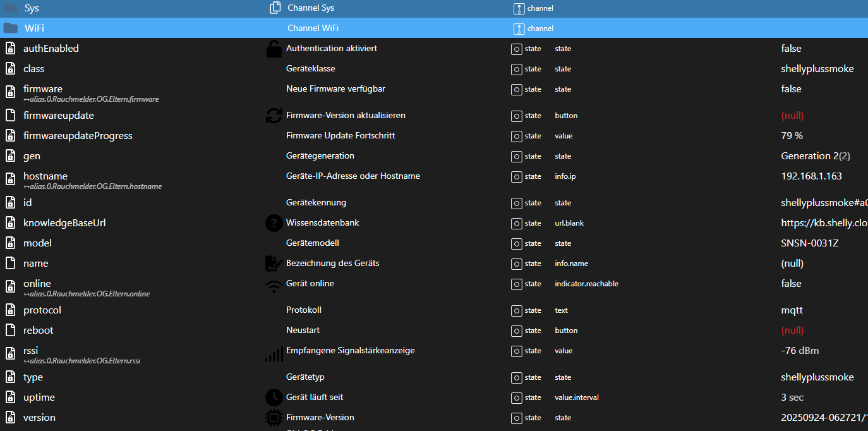Click the copy icon beside Channel Sys
The image size is (868, 431).
[x=275, y=8]
